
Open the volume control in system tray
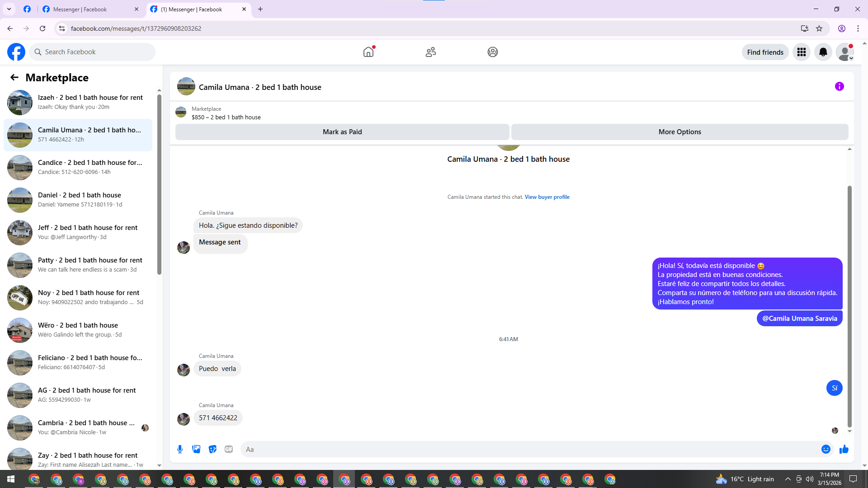click(810, 479)
